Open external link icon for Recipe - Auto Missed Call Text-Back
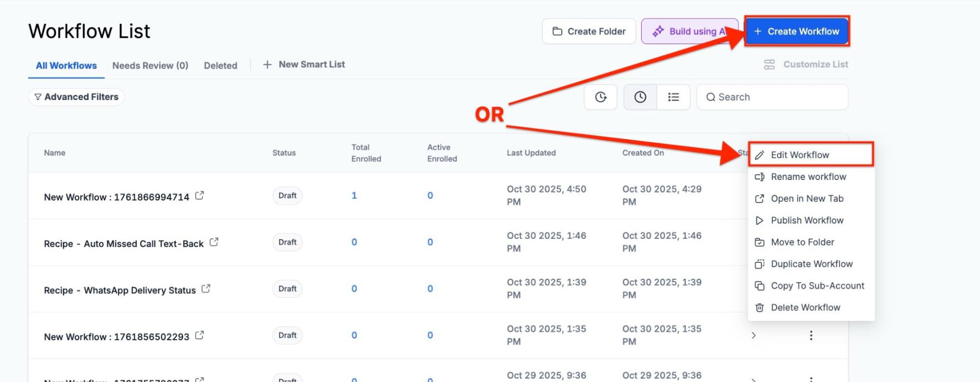980x382 pixels. (214, 242)
